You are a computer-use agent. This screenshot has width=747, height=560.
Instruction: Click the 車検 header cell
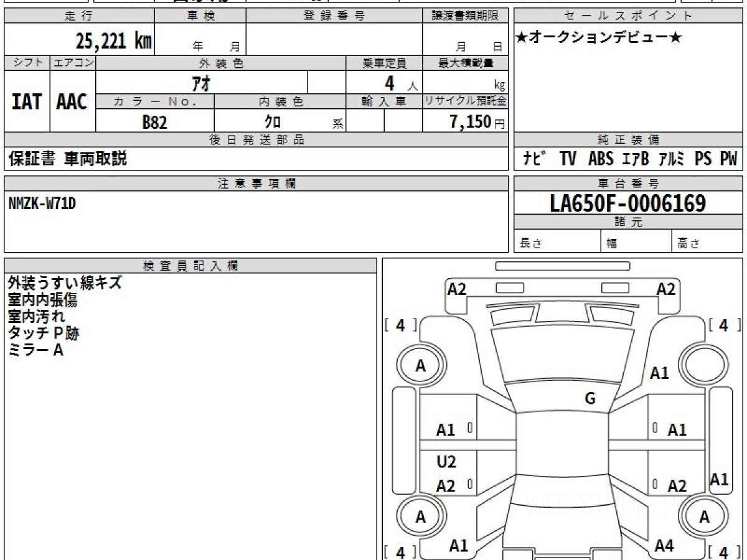point(200,16)
